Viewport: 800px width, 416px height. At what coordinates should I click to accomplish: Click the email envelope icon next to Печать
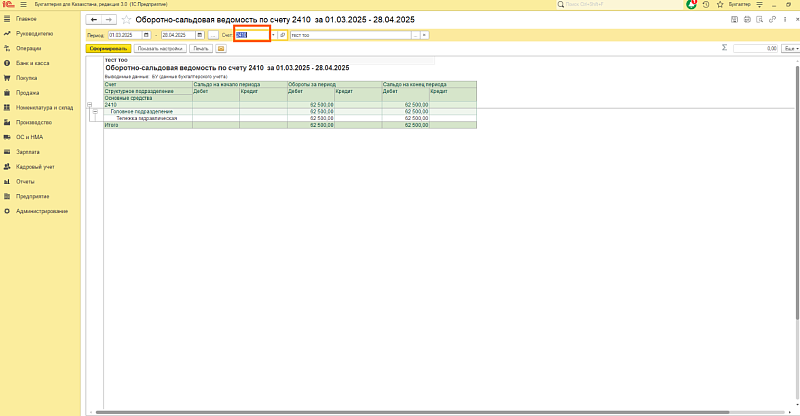(222, 48)
